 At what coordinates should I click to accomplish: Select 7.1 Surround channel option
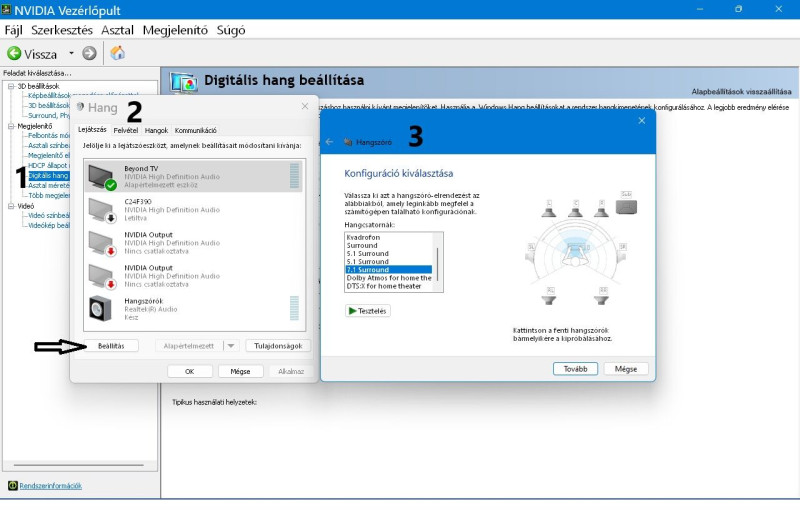click(x=389, y=269)
